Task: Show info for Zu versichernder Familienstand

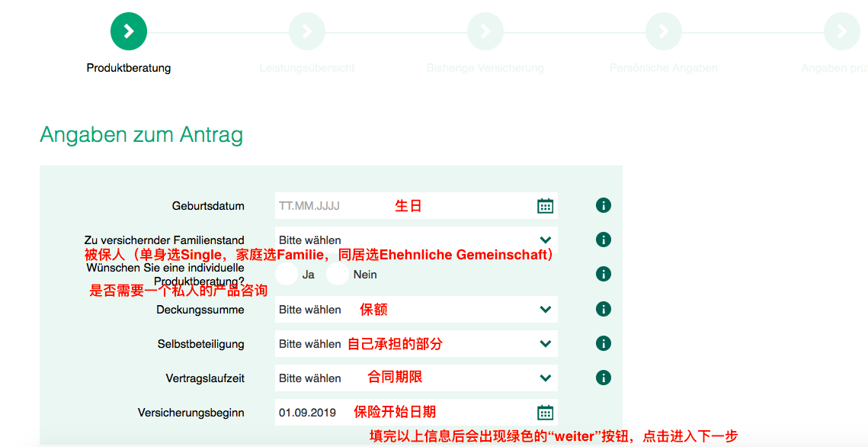Action: pos(604,240)
